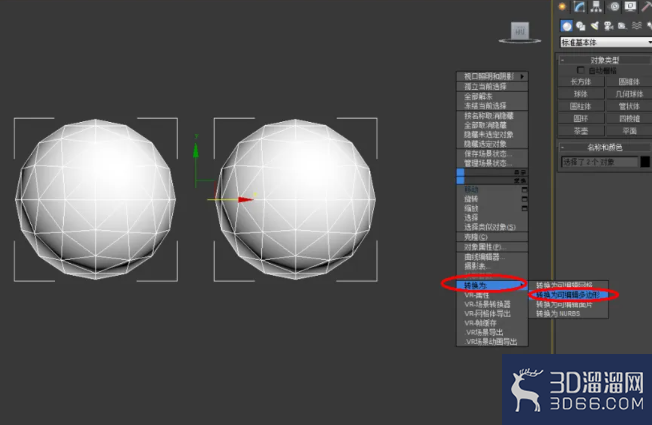Select the Lights category icon
Image resolution: width=652 pixels, height=425 pixels.
click(x=595, y=26)
